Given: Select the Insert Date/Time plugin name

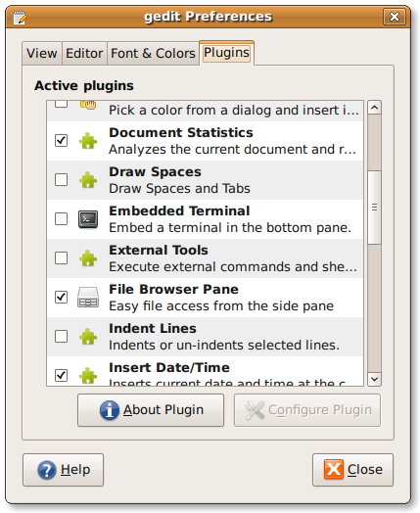Looking at the screenshot, I should (169, 368).
